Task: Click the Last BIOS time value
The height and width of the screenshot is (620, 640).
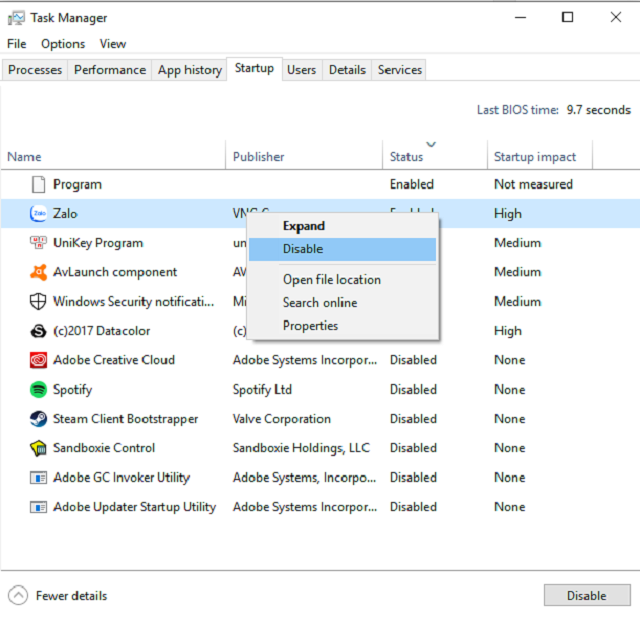Action: (x=599, y=110)
